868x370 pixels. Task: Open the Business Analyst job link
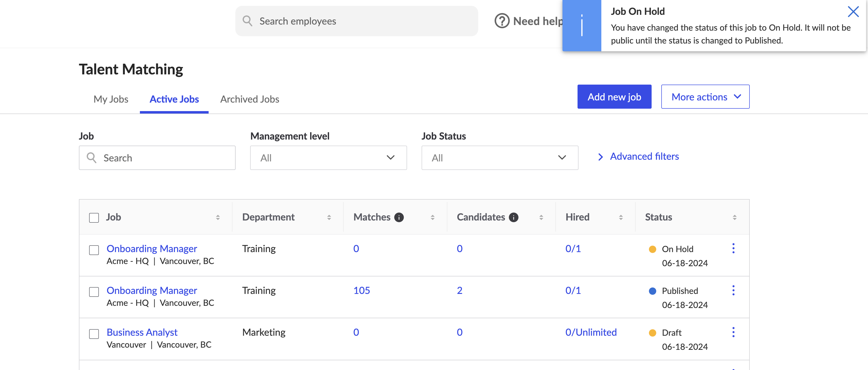142,332
